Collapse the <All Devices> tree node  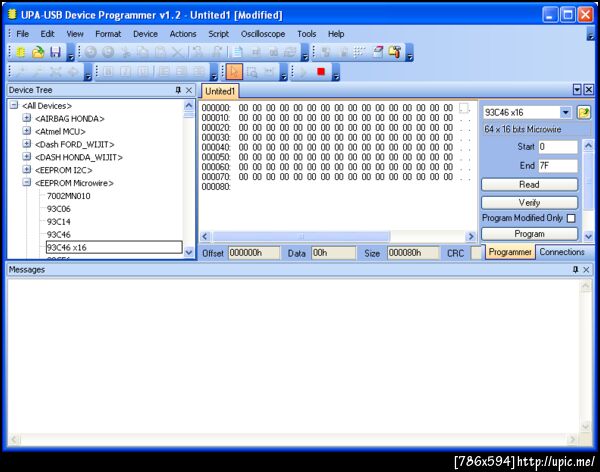(14, 105)
